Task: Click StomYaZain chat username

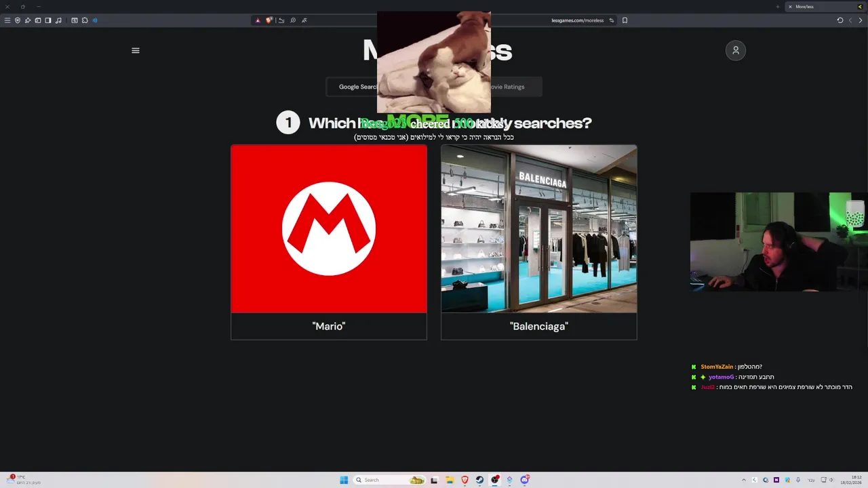Action: coord(717,367)
